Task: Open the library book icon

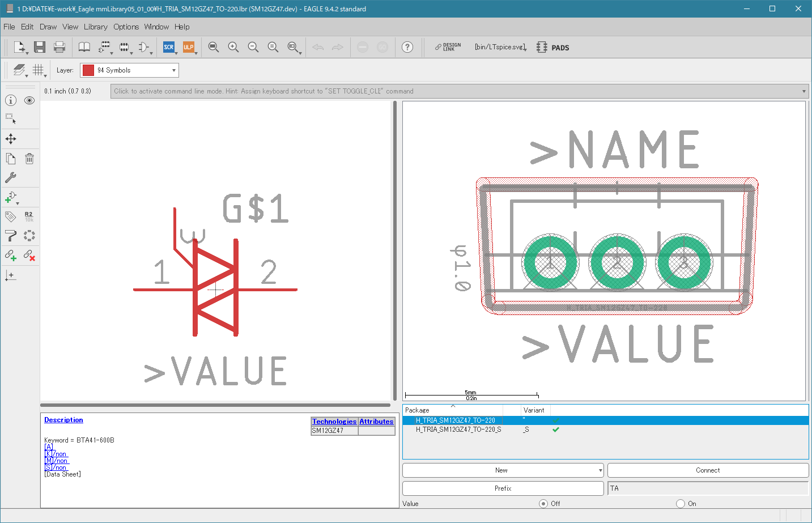Action: click(x=84, y=47)
